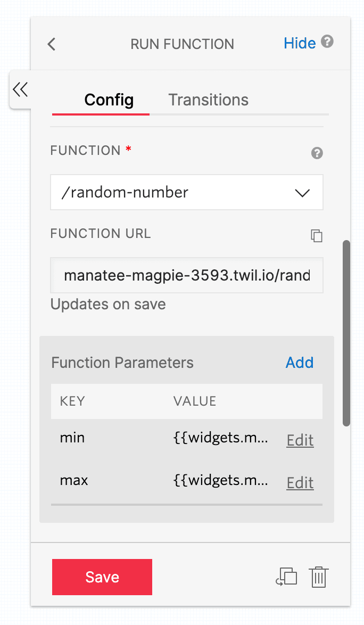Open help via the question mark beside Hide
The height and width of the screenshot is (625, 364).
pyautogui.click(x=327, y=42)
